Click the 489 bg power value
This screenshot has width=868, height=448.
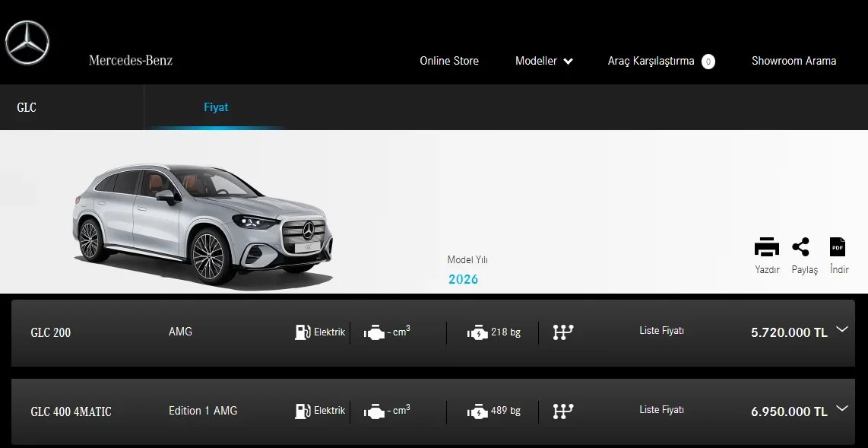tap(506, 411)
